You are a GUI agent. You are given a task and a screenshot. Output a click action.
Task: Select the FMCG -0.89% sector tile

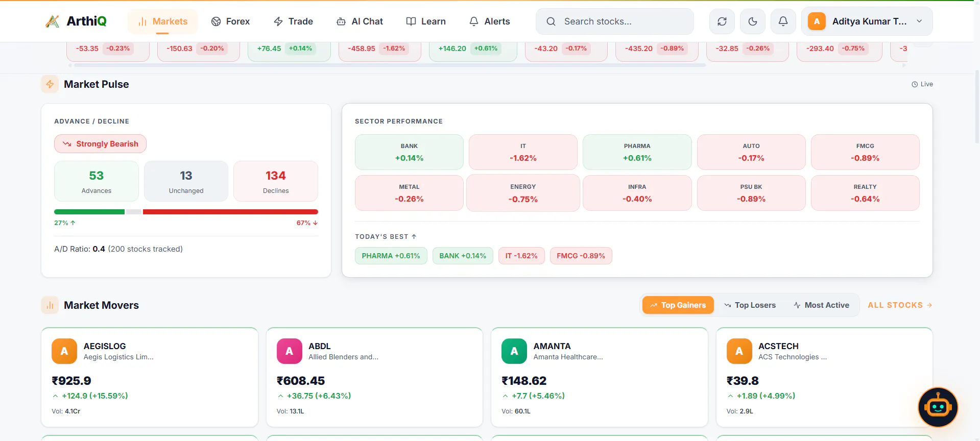(x=865, y=152)
